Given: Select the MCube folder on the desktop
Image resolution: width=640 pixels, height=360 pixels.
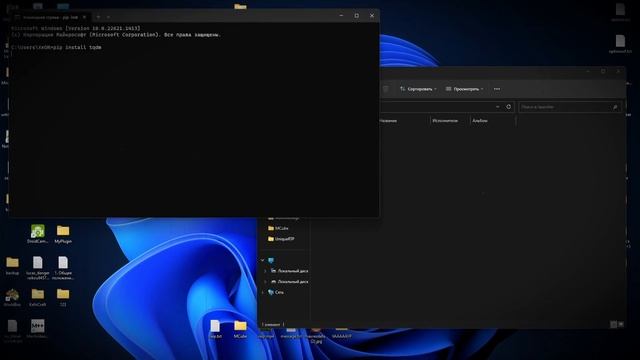Looking at the screenshot, I should (240, 329).
